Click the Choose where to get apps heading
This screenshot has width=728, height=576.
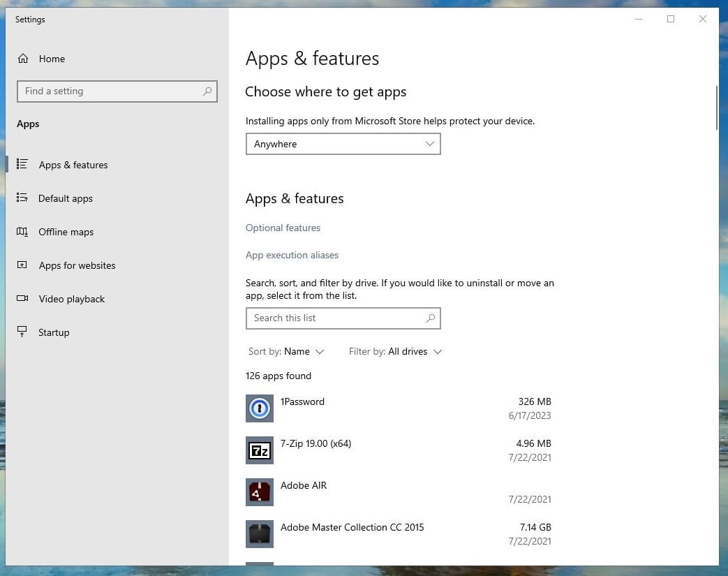pos(325,92)
